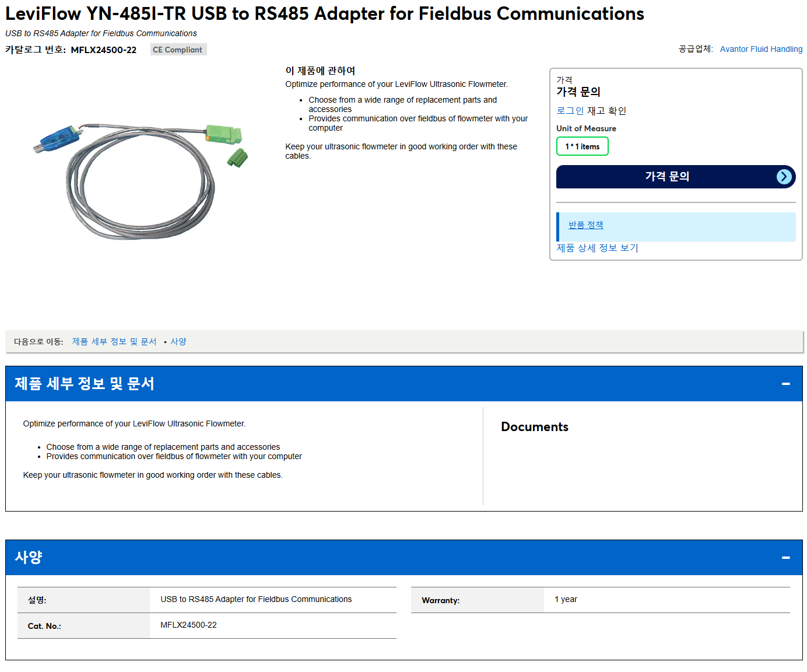Click MFLX24500-22 in the Cat. No. row
Screen dimensions: 807x672
coord(188,625)
